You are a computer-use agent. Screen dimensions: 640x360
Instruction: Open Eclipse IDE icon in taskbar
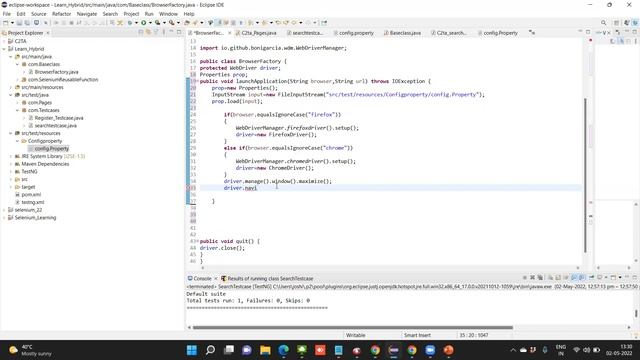pyautogui.click(x=393, y=350)
